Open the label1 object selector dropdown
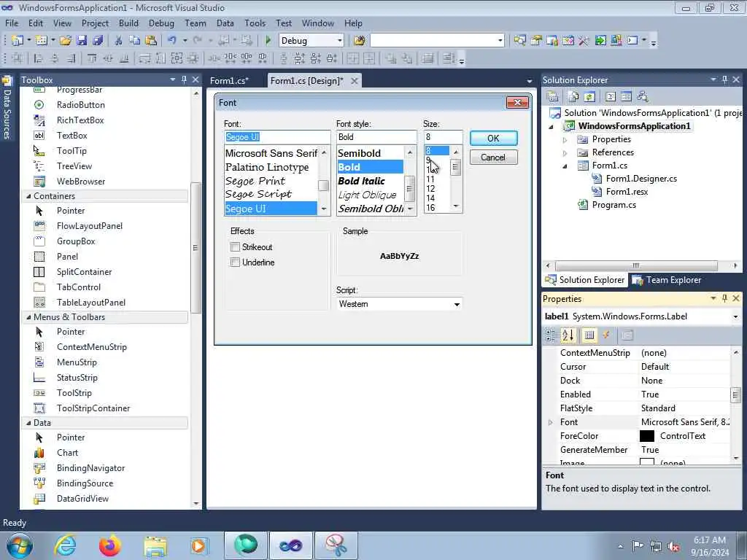 tap(735, 316)
